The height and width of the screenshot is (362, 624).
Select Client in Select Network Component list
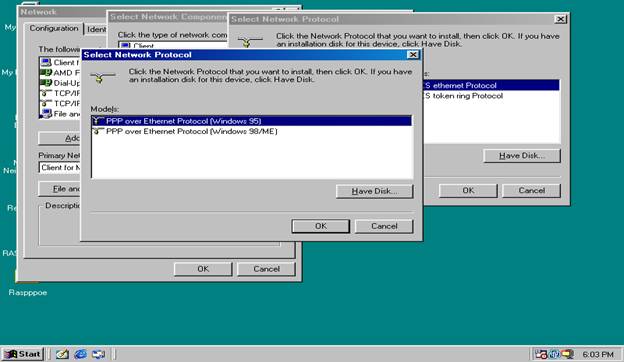[x=173, y=45]
